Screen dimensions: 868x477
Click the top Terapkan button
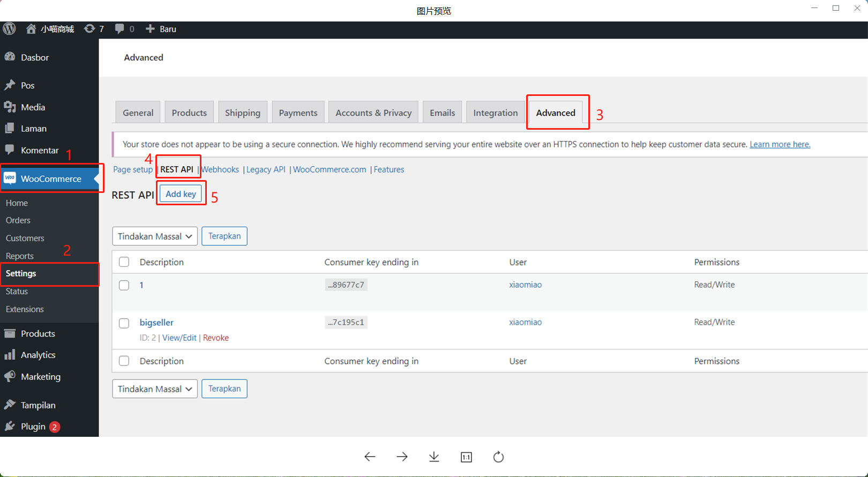pyautogui.click(x=225, y=236)
